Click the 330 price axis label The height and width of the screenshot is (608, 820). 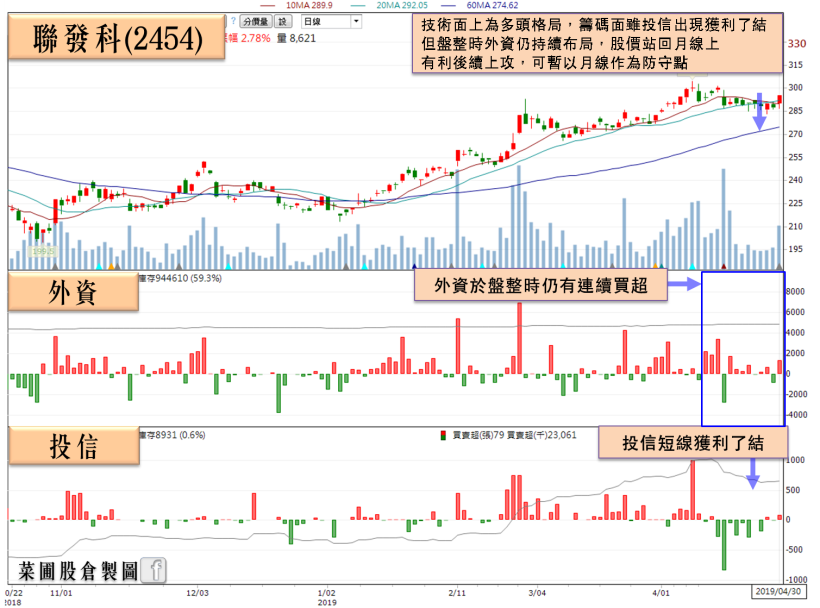(796, 43)
